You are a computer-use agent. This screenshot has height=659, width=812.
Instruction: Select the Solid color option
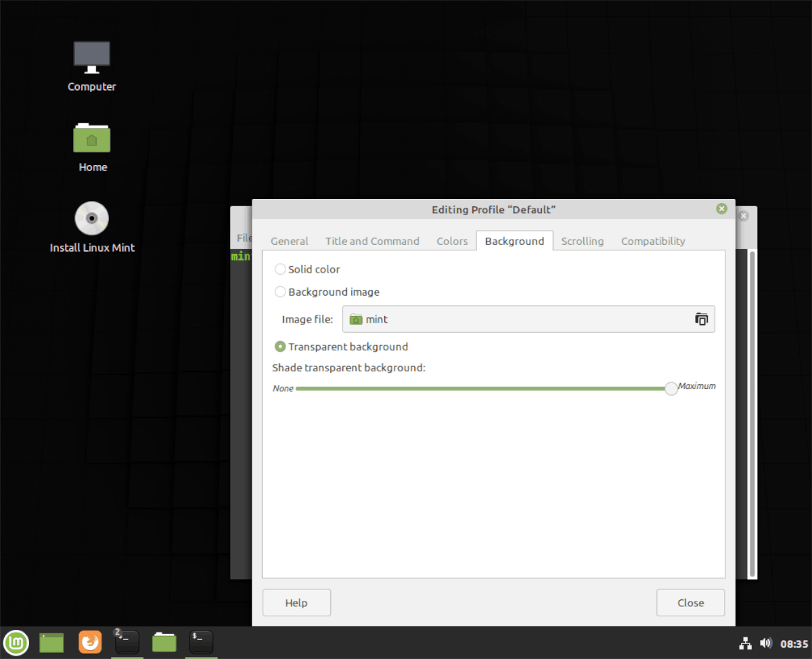(x=280, y=269)
